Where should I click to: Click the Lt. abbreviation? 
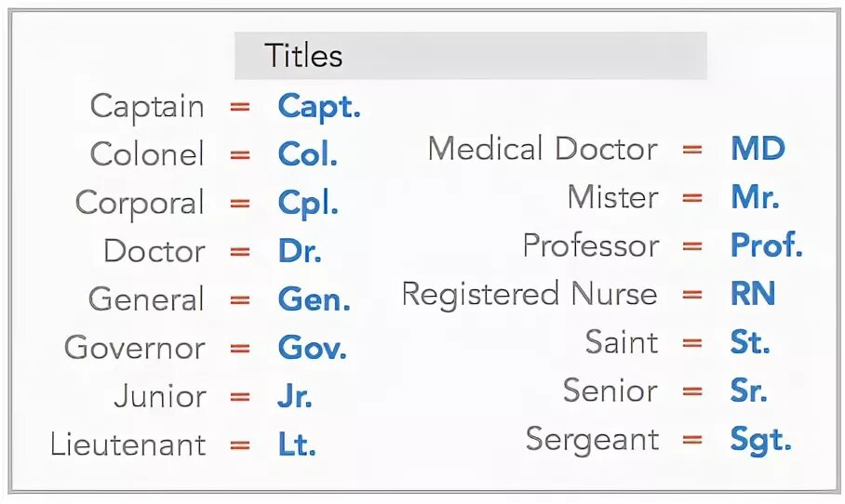click(297, 444)
